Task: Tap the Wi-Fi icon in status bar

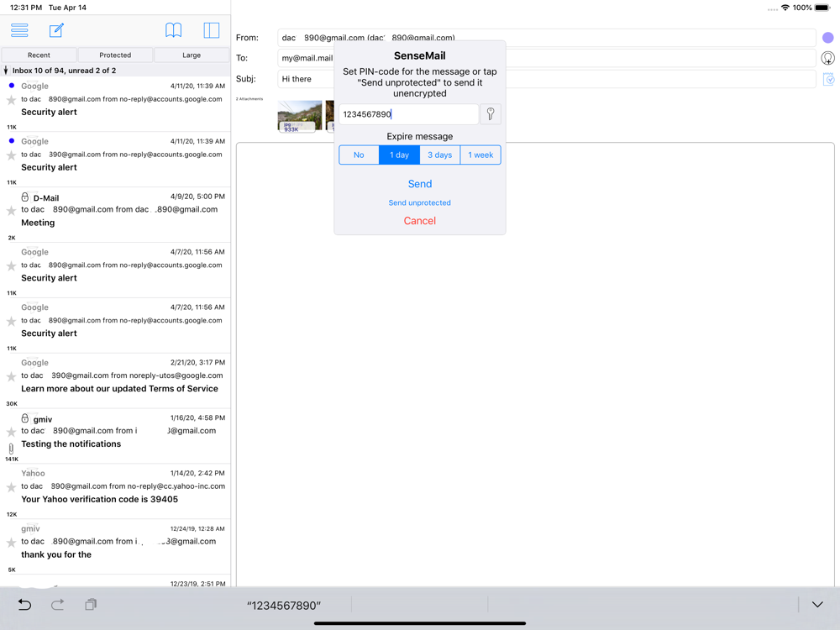Action: point(785,8)
